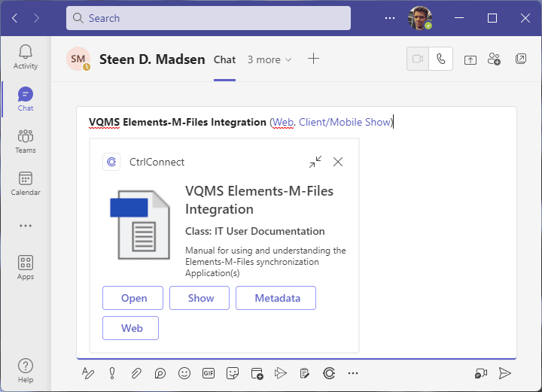This screenshot has width=542, height=392.
Task: Click Steen D. Madsen's SM avatar
Action: tap(78, 59)
